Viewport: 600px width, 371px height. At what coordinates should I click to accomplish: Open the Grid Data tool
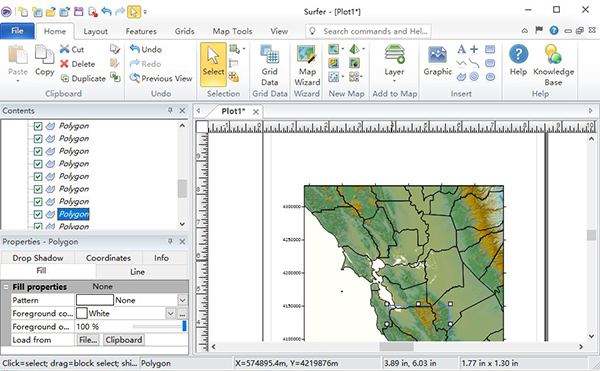pos(270,65)
